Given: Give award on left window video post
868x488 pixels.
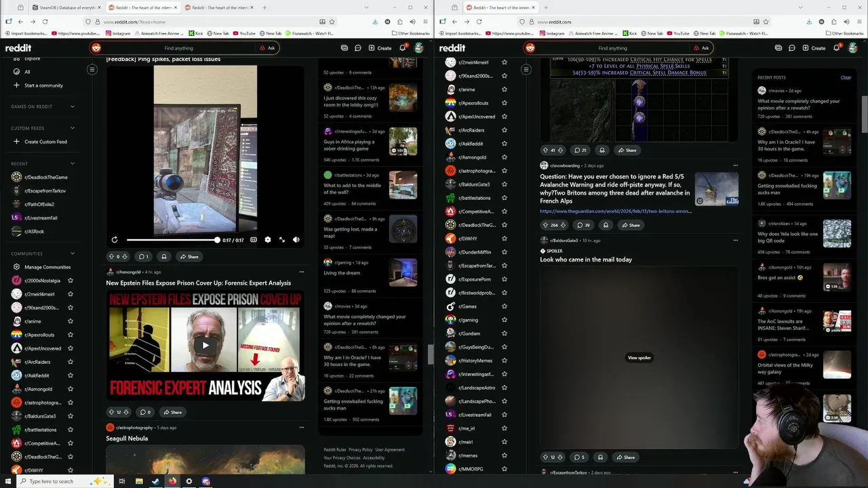Looking at the screenshot, I should pos(164,257).
